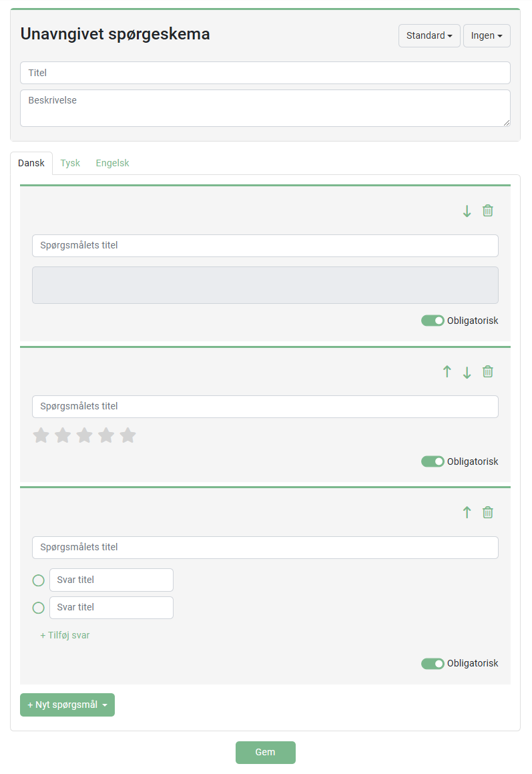Move the star rating question down
Viewport: 532px width, 774px height.
(467, 372)
